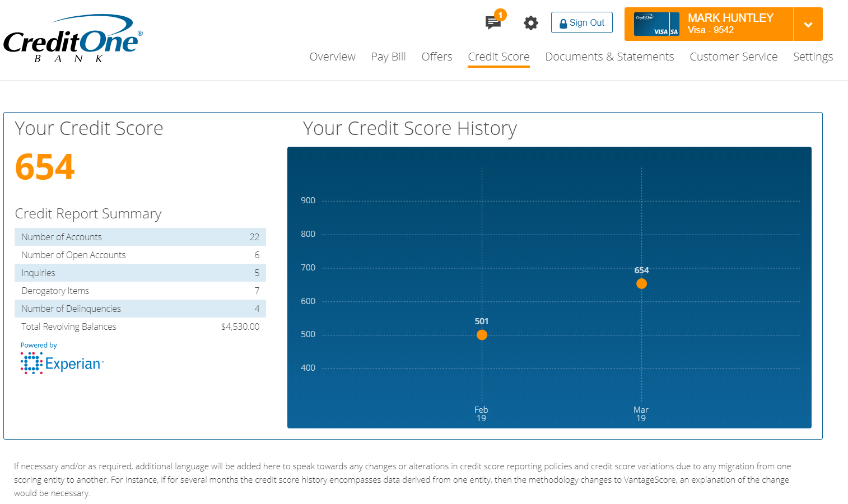
Task: Select the Credit Score tab
Action: click(x=498, y=57)
